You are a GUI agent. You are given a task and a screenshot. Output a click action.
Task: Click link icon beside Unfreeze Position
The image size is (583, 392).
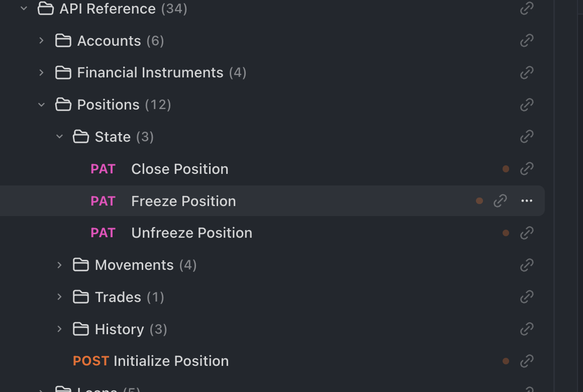(x=526, y=233)
